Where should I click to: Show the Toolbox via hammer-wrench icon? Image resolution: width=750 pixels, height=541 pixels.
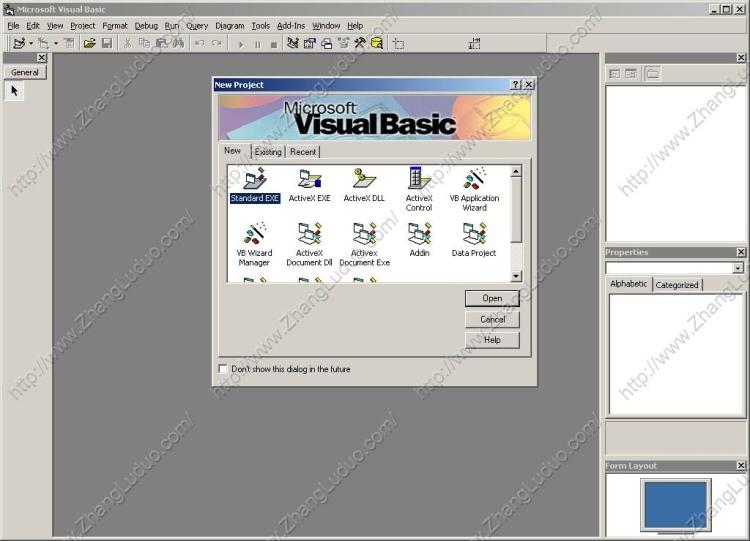360,44
